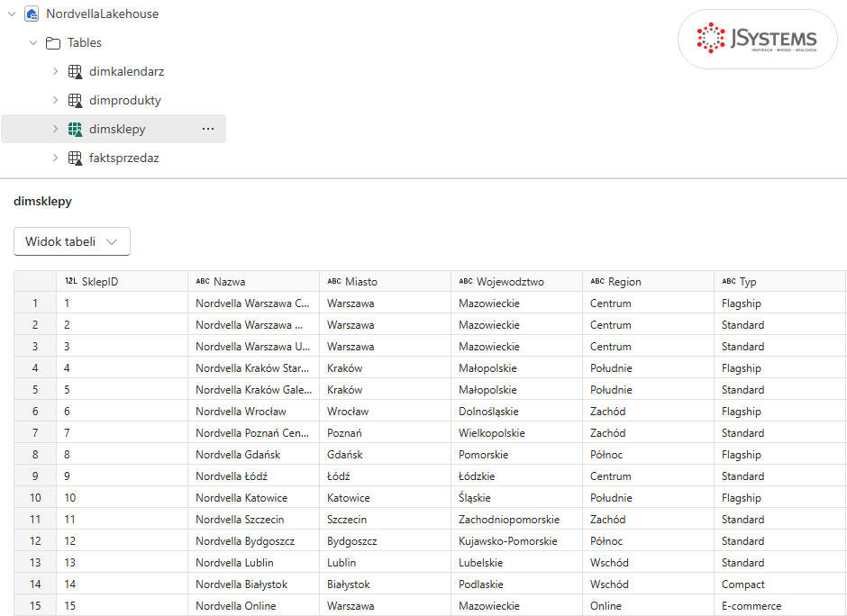Image resolution: width=847 pixels, height=616 pixels.
Task: Click the Tables folder icon
Action: (x=53, y=42)
